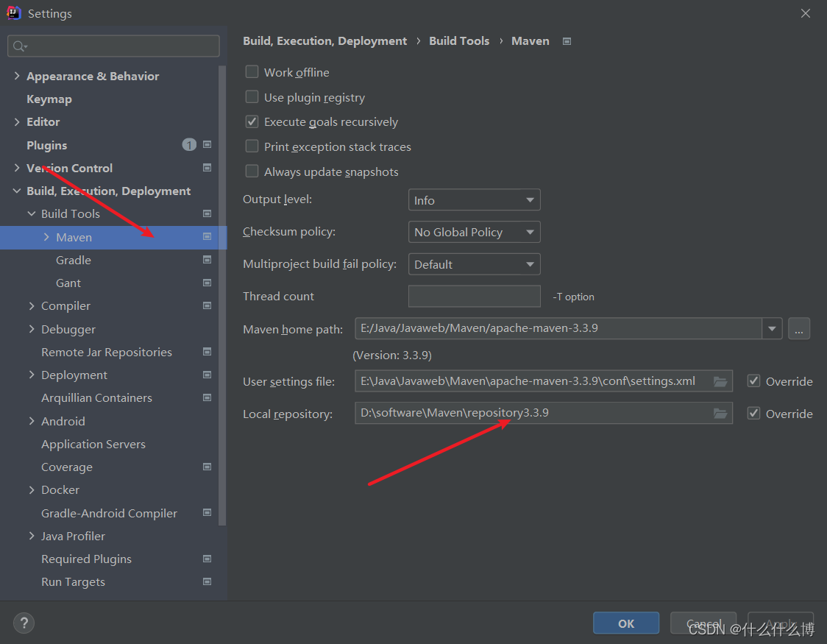Open the Checksum policy dropdown
Viewport: 827px width, 644px height.
coord(474,232)
